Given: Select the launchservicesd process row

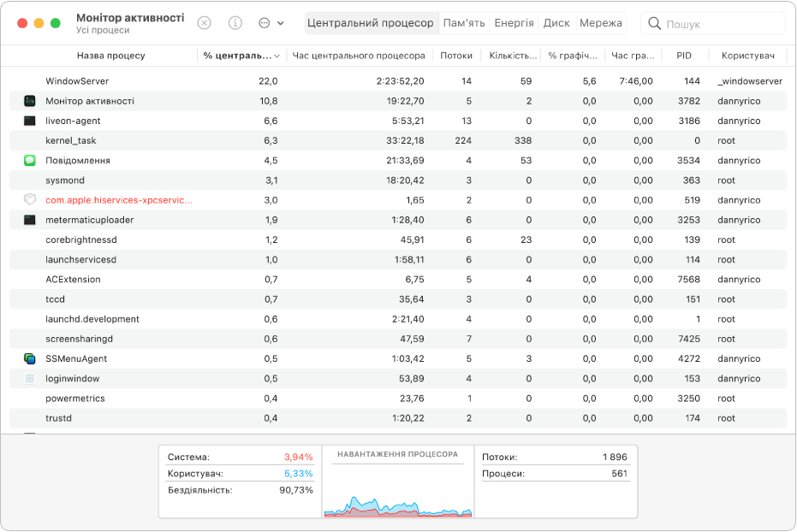Looking at the screenshot, I should tap(398, 259).
